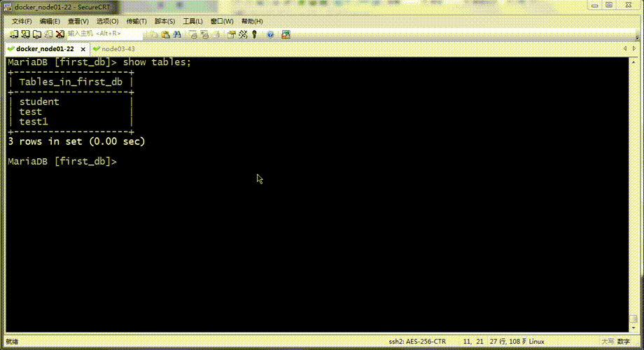Open the 选项(O) menu
Viewport: 644px width, 350px height.
pyautogui.click(x=107, y=22)
